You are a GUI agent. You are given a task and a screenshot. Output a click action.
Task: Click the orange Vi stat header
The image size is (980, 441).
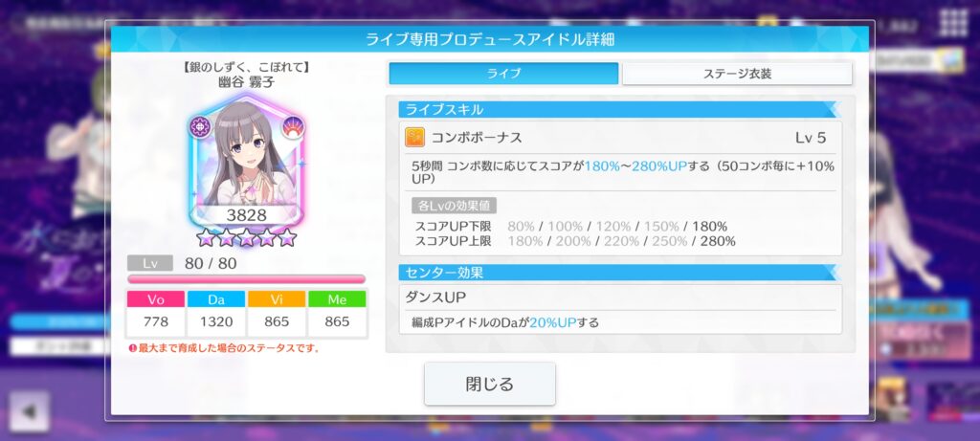[x=277, y=299]
